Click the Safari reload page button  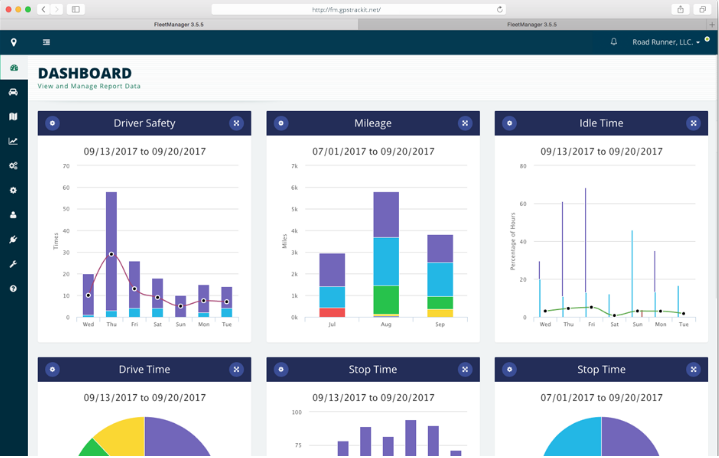[x=500, y=9]
